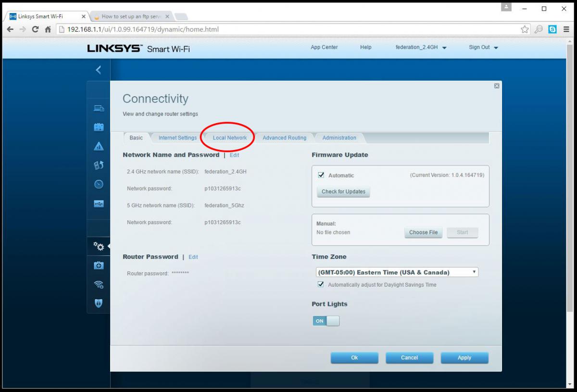
Task: Close the Linksys Smart Wi-Fi browser tab
Action: point(83,16)
